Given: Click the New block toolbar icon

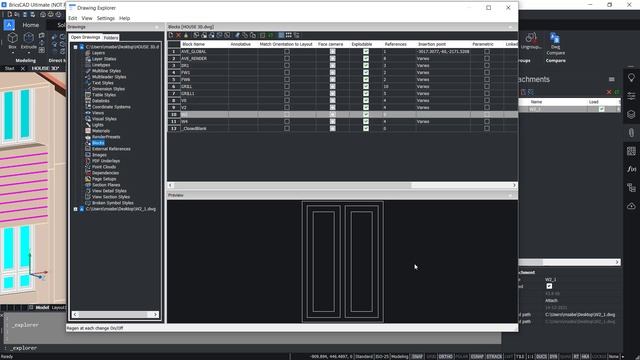Looking at the screenshot, I should (171, 36).
